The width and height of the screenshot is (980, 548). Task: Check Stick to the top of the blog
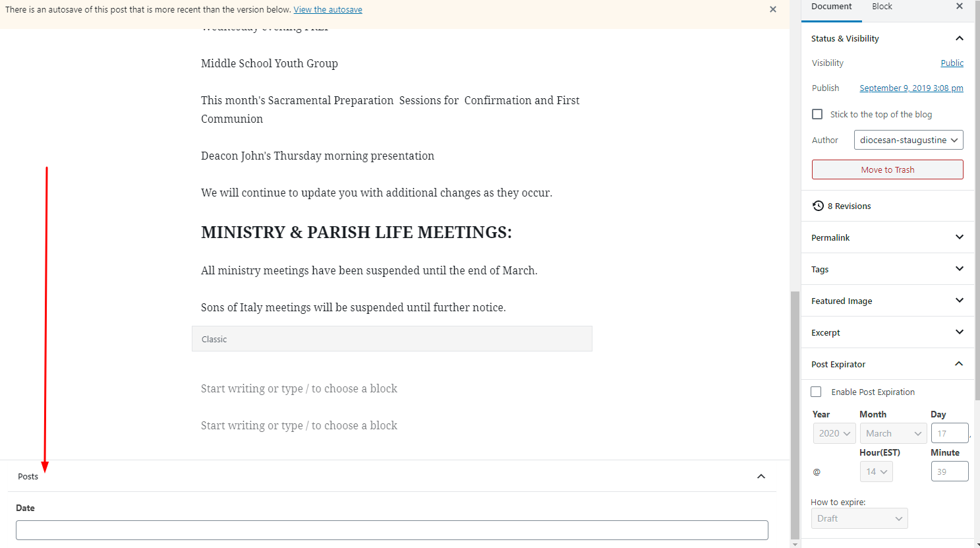[817, 114]
